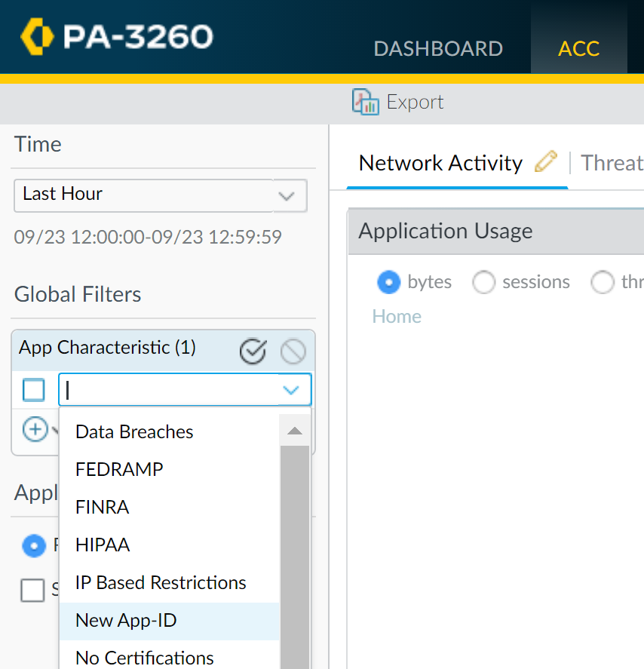Select the Network Activity tab
Screen dimensions: 644x669
pos(440,163)
